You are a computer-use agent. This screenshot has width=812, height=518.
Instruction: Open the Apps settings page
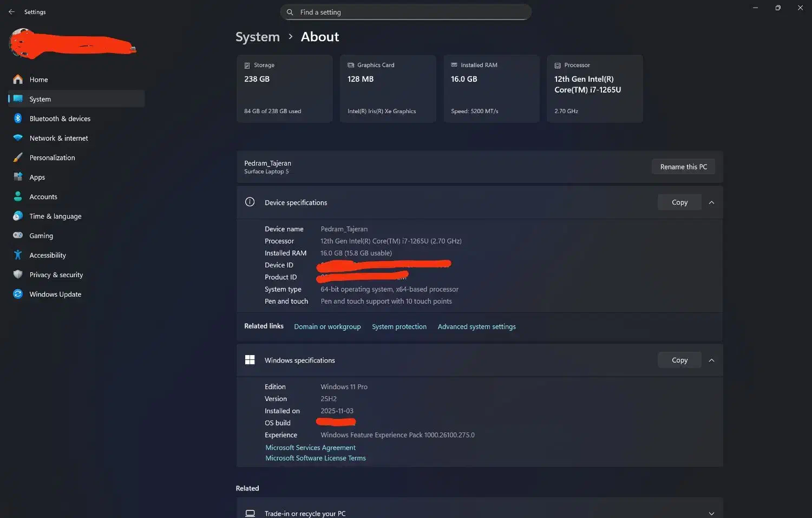[x=37, y=177]
